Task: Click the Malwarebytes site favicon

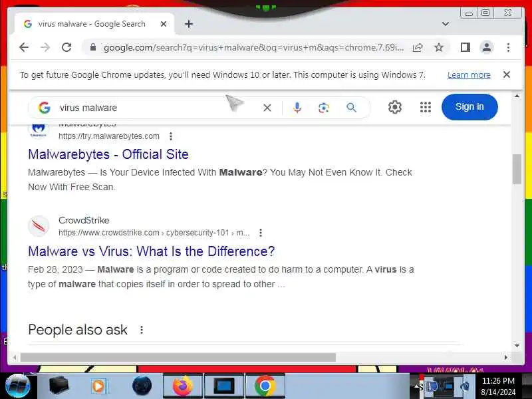Action: [39, 130]
